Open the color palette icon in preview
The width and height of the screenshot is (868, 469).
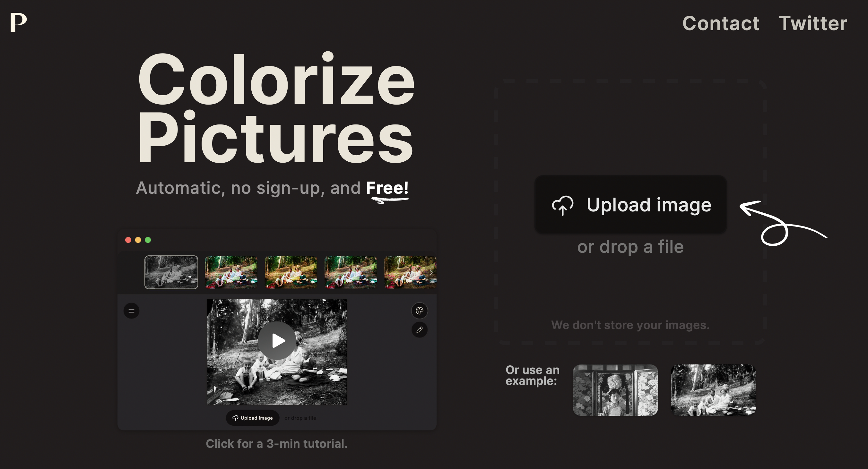419,311
